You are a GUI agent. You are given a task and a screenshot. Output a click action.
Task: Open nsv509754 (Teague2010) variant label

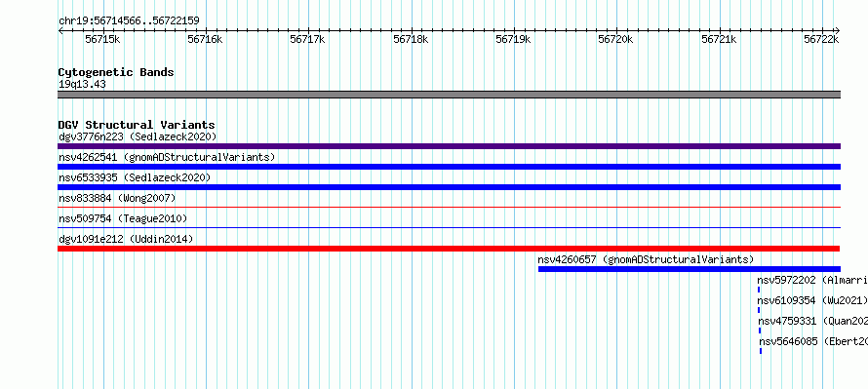coord(123,218)
